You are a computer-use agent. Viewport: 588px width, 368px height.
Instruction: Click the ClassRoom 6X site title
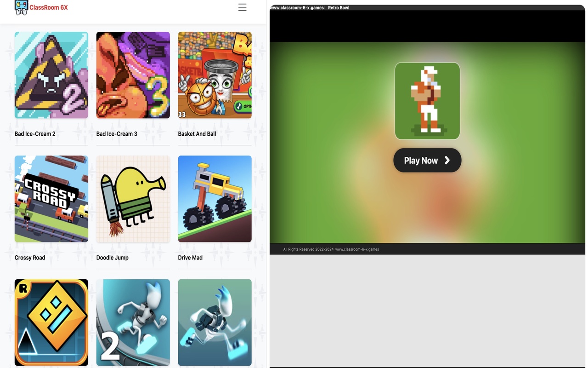point(49,7)
